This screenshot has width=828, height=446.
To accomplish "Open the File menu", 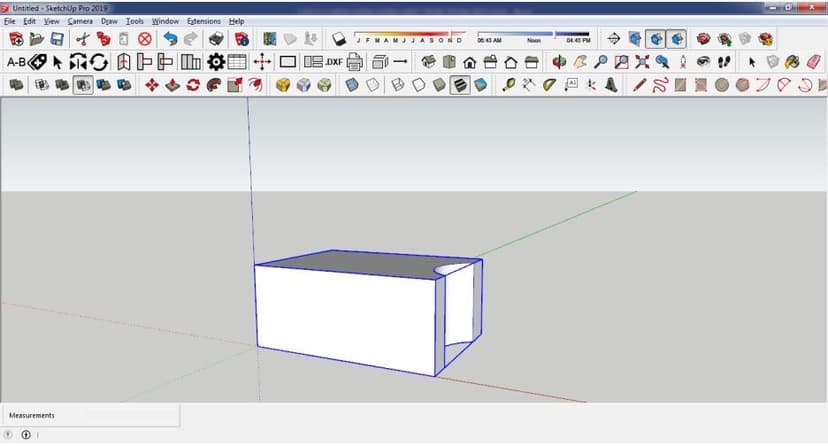I will click(10, 21).
